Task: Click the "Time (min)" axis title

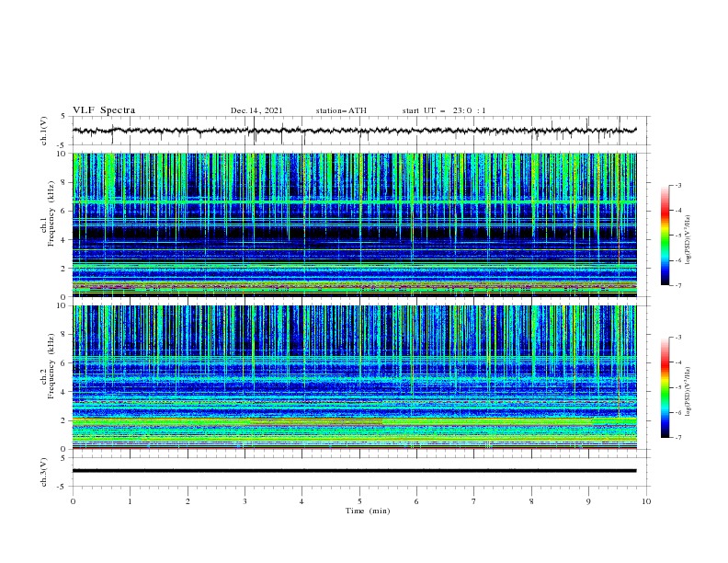Action: coord(368,511)
